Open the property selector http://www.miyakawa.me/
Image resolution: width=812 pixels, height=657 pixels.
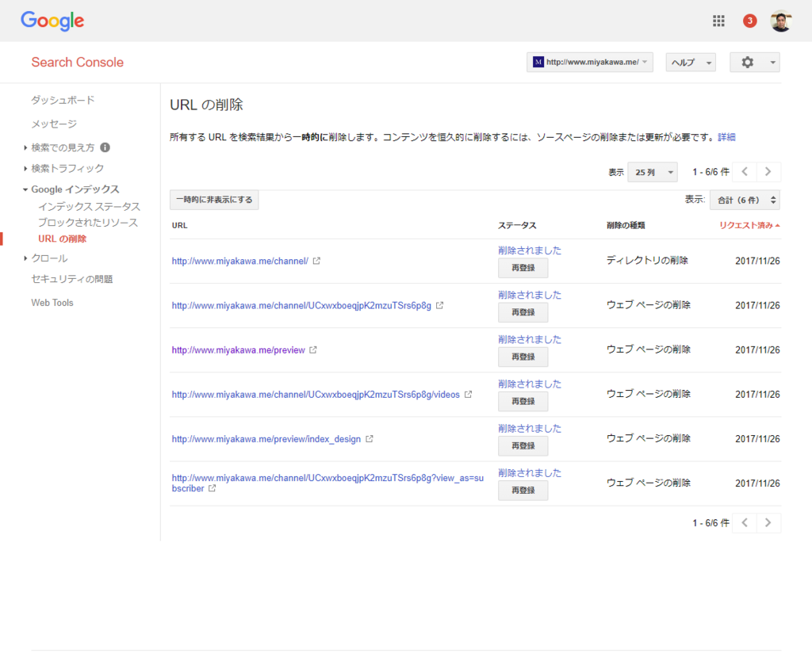click(x=590, y=62)
